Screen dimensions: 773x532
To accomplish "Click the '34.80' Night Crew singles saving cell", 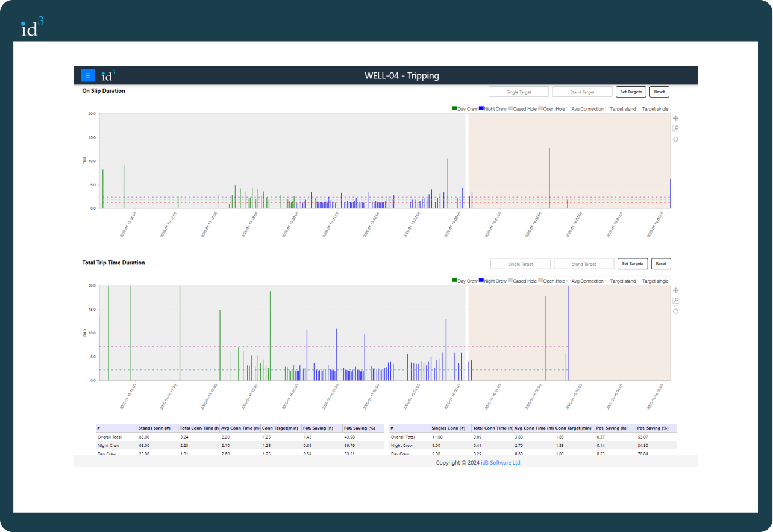I will (643, 445).
